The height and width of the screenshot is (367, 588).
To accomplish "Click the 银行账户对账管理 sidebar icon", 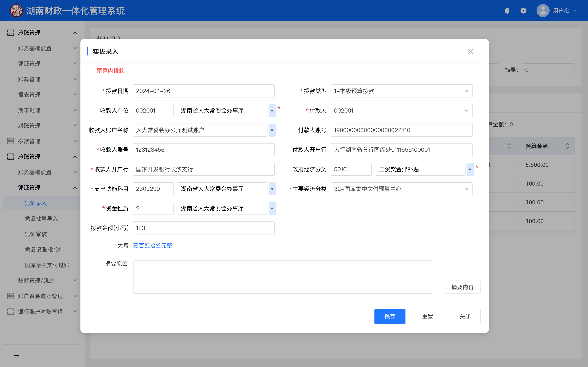I will point(11,311).
